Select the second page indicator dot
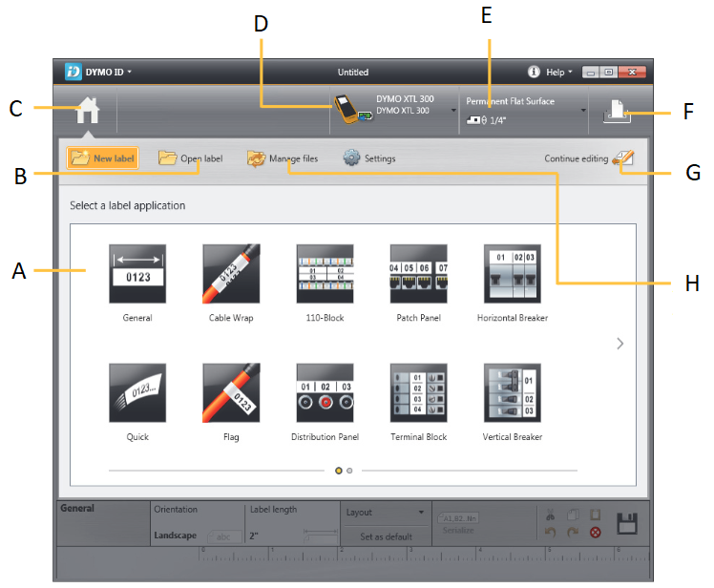This screenshot has height=588, width=714. tap(349, 471)
